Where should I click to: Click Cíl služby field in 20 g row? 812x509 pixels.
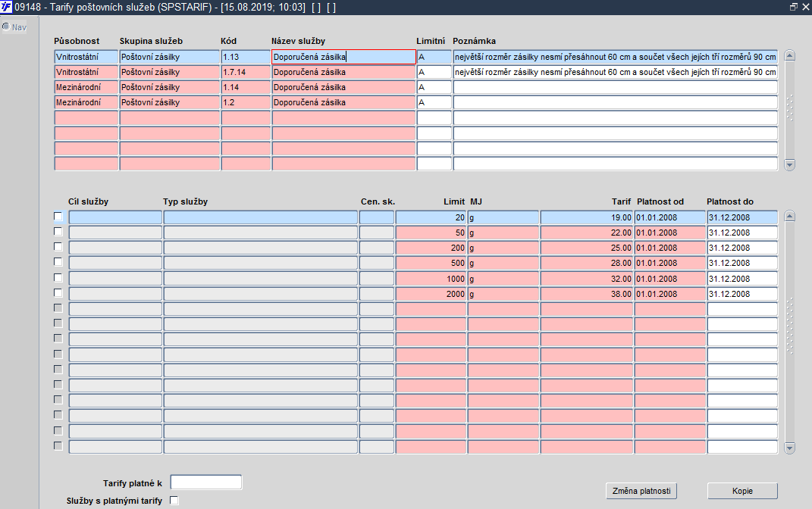click(x=115, y=218)
